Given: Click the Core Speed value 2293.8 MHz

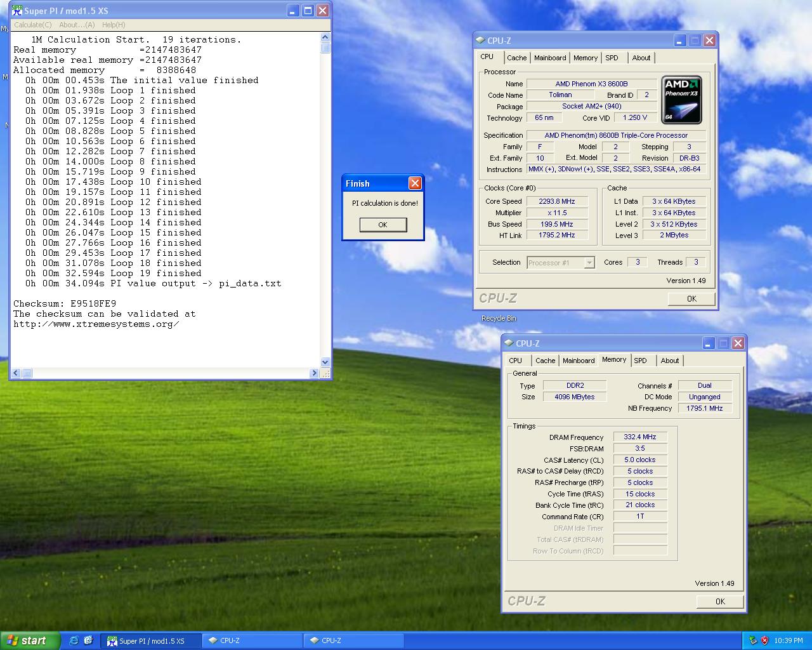Looking at the screenshot, I should (557, 201).
